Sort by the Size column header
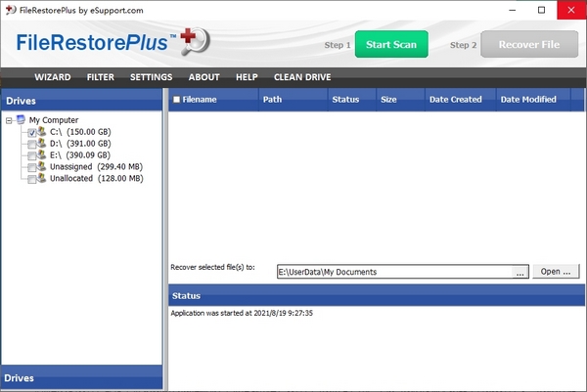 (401, 100)
